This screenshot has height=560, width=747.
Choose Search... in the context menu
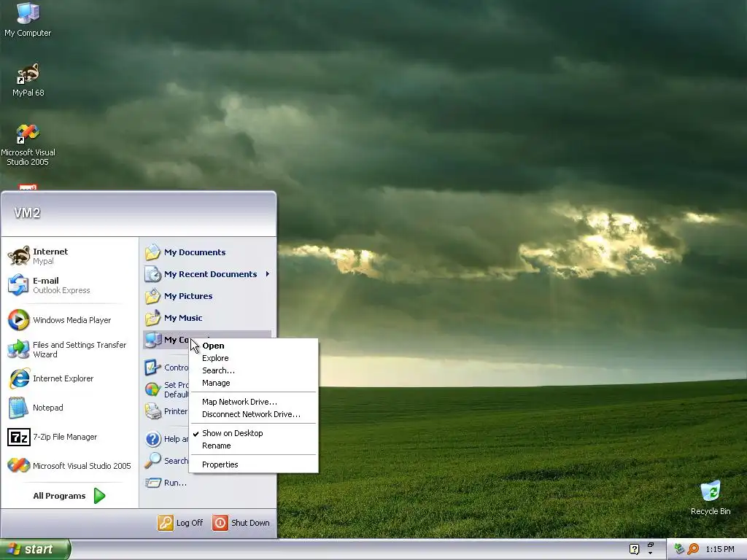(x=253, y=370)
